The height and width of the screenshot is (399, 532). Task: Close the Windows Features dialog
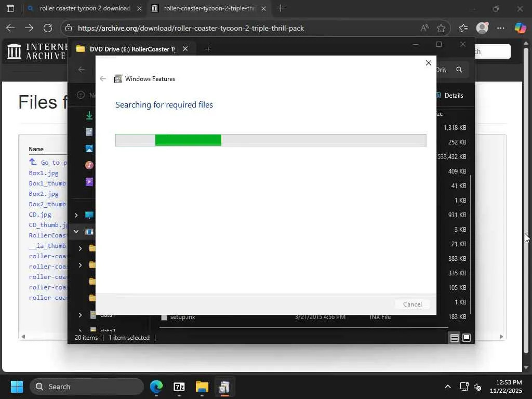tap(429, 63)
